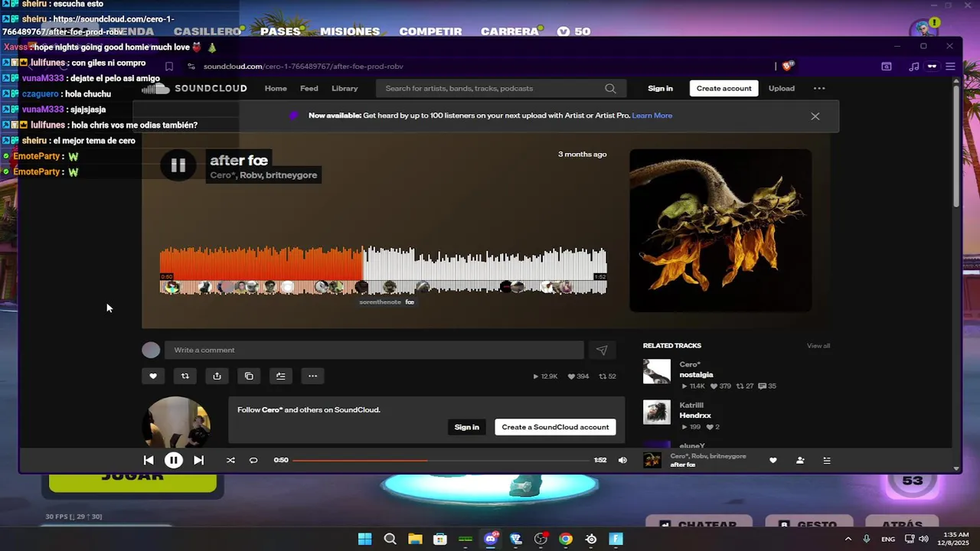Viewport: 980px width, 551px height.
Task: Open the Feed tab
Action: (x=309, y=88)
